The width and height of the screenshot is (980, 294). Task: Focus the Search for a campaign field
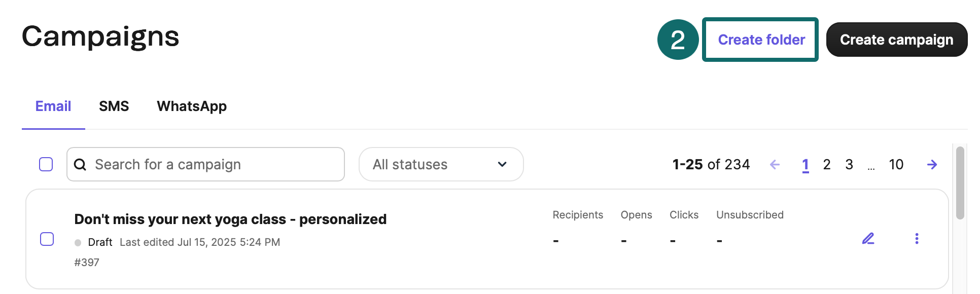tap(213, 165)
